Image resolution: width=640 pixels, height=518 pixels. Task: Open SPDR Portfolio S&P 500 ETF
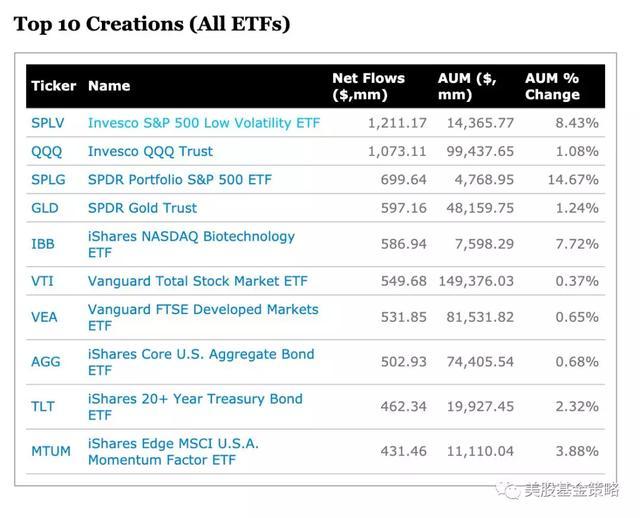pyautogui.click(x=179, y=180)
